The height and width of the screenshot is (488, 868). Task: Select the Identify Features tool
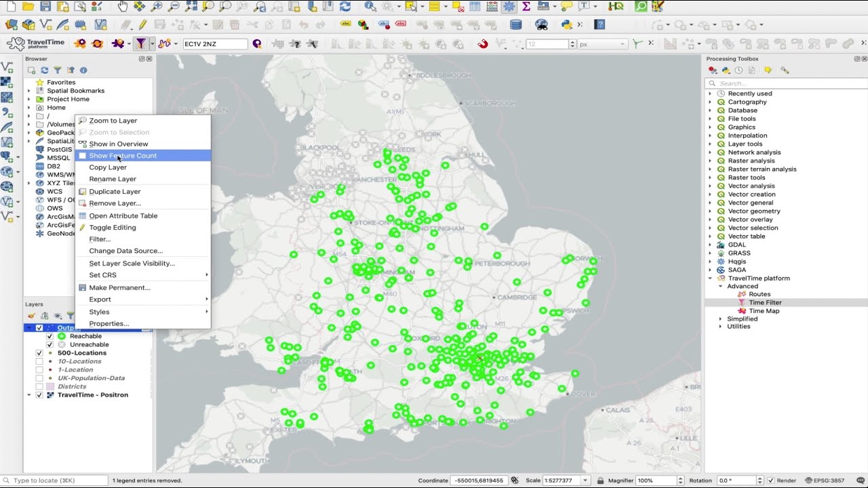point(370,6)
